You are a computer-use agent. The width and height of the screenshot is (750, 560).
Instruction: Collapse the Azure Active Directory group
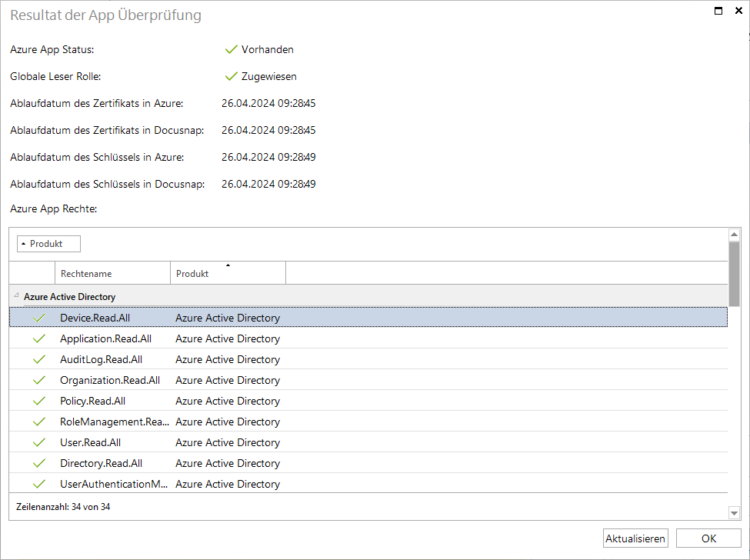[x=16, y=295]
